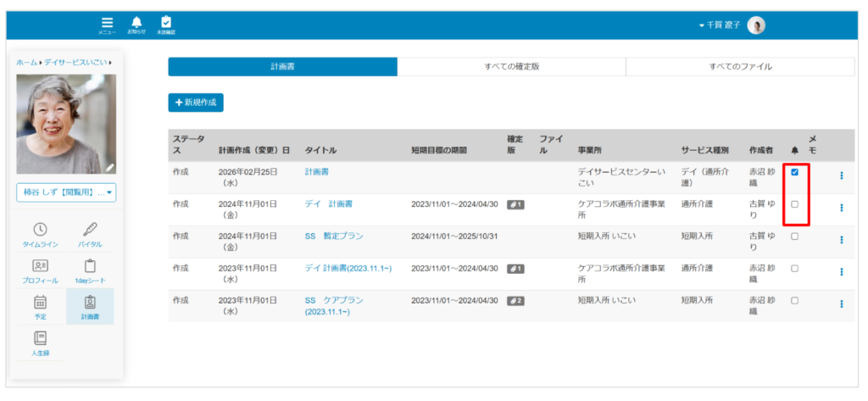Image resolution: width=868 pixels, height=401 pixels.
Task: Open more options for SS 暫定プラン row
Action: point(842,240)
